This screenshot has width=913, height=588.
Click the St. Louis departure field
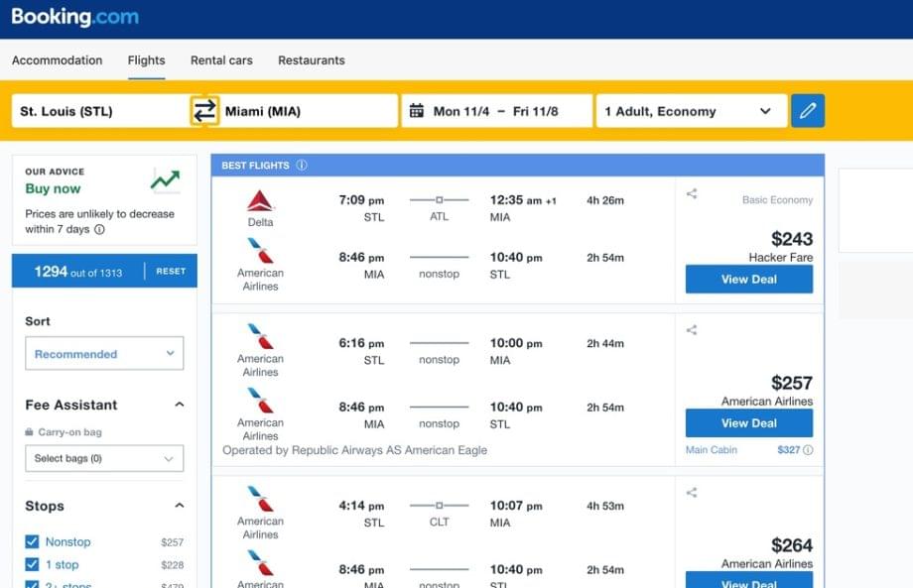tap(99, 111)
